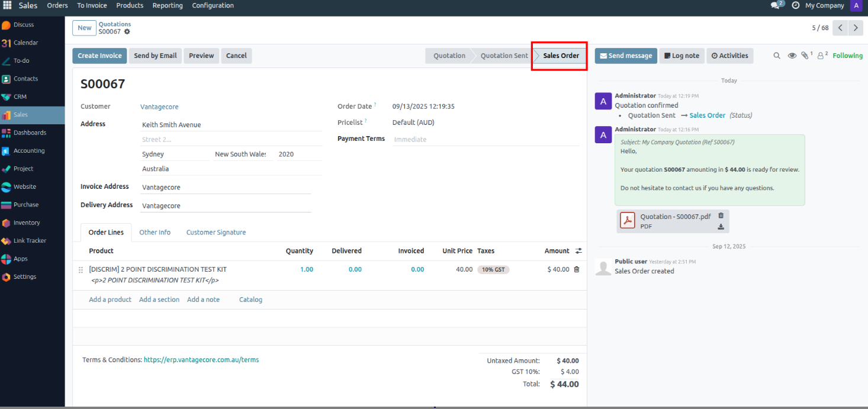Open the Payment Terms dropdown field
Viewport: 868px width, 409px height.
484,140
